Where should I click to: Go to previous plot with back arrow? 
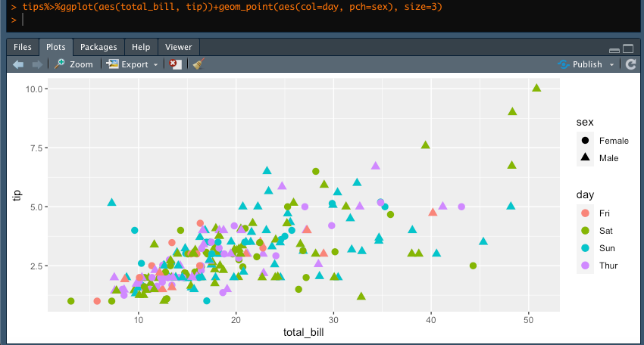[18, 64]
